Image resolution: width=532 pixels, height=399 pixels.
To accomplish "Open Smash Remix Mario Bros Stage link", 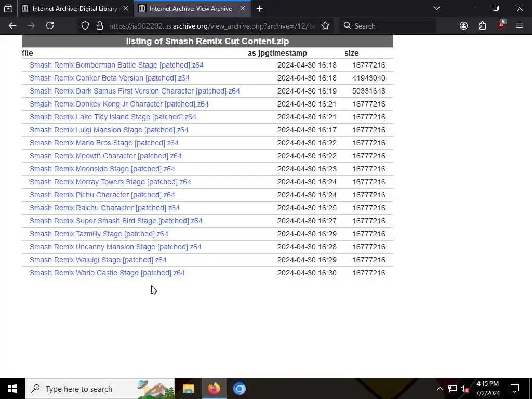I will [104, 143].
